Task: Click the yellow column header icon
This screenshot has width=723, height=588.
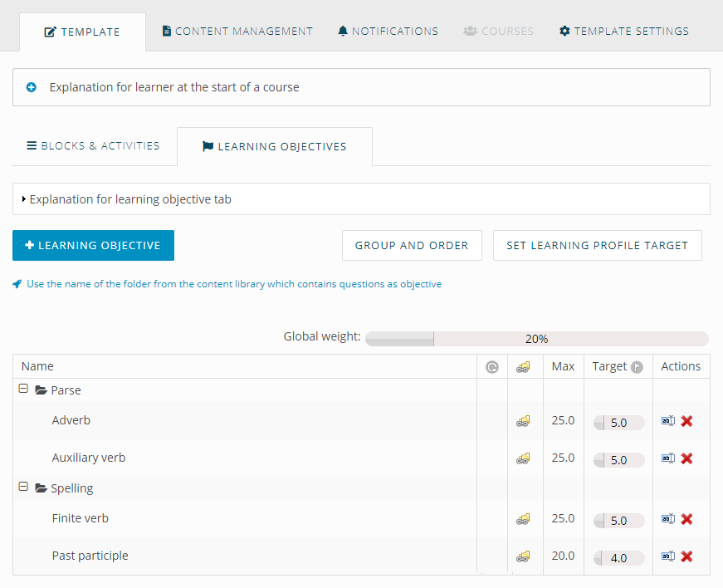Action: [x=523, y=367]
